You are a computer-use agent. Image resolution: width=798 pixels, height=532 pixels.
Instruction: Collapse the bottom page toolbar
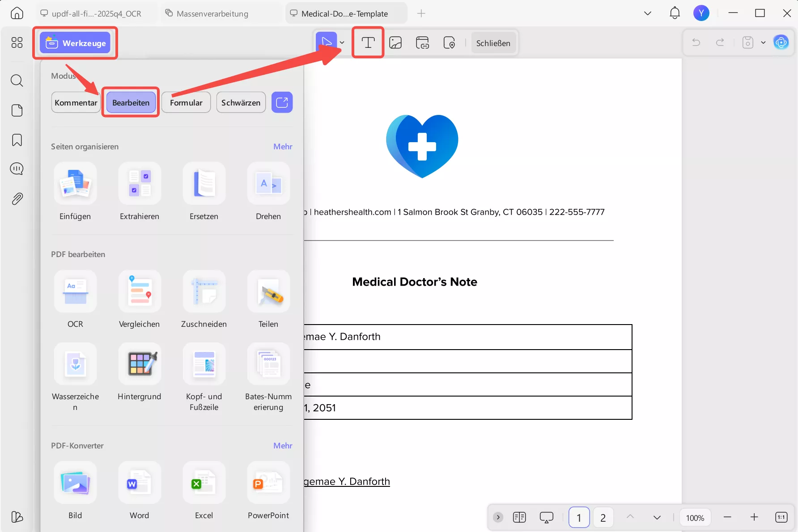click(x=498, y=517)
